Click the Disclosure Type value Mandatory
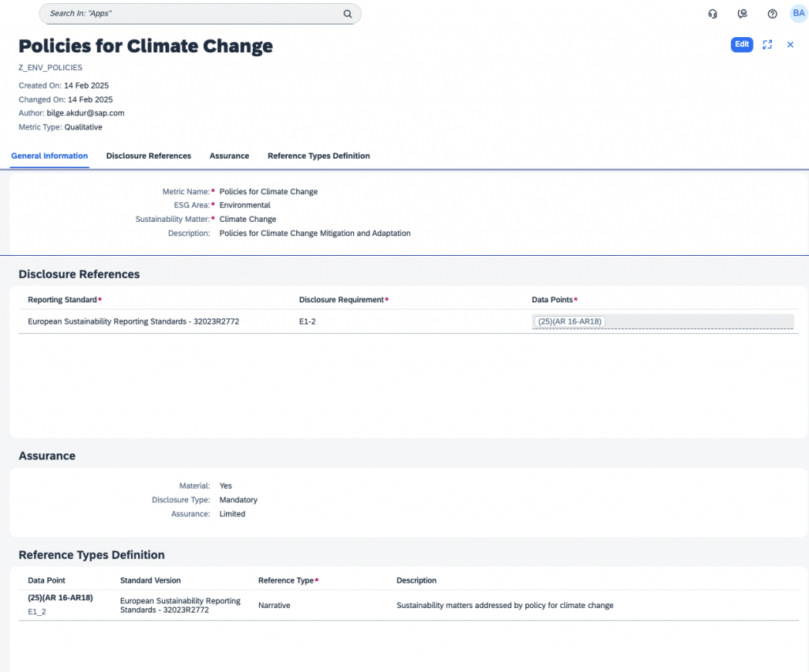Image resolution: width=809 pixels, height=672 pixels. [x=239, y=500]
